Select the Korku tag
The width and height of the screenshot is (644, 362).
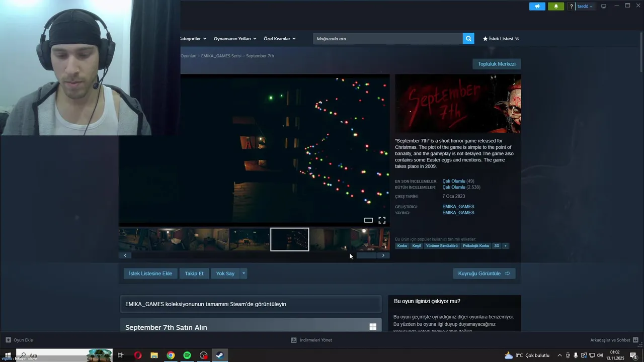(402, 246)
